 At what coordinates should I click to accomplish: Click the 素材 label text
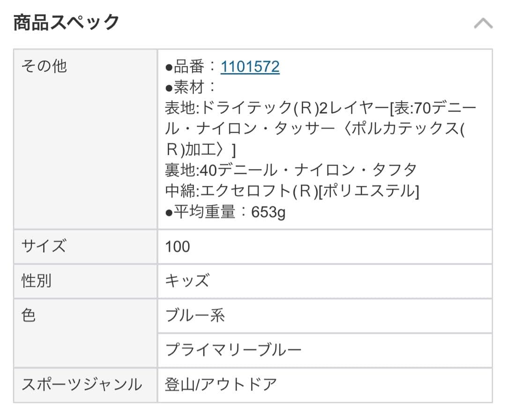[189, 88]
